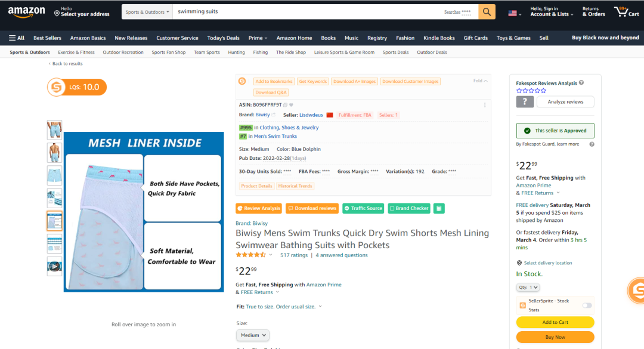Open the Outdoor Recreation subcategory

[x=123, y=52]
